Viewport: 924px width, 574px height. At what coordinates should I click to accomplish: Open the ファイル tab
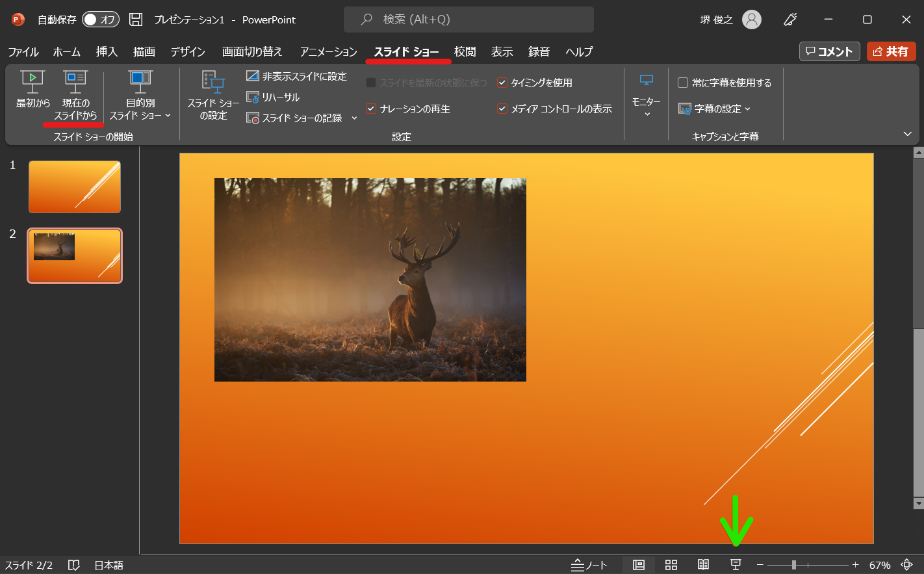23,51
